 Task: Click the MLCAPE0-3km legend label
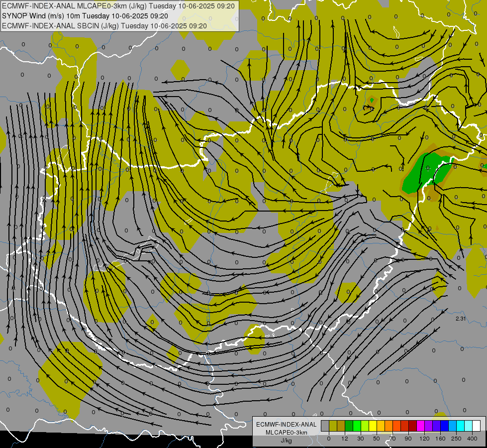click(x=287, y=432)
